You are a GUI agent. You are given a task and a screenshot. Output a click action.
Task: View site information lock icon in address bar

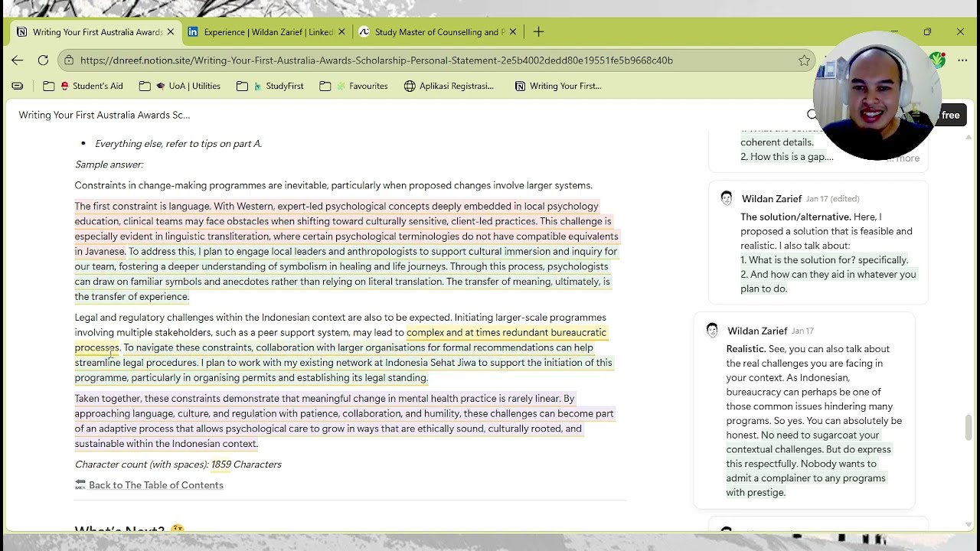tap(70, 60)
